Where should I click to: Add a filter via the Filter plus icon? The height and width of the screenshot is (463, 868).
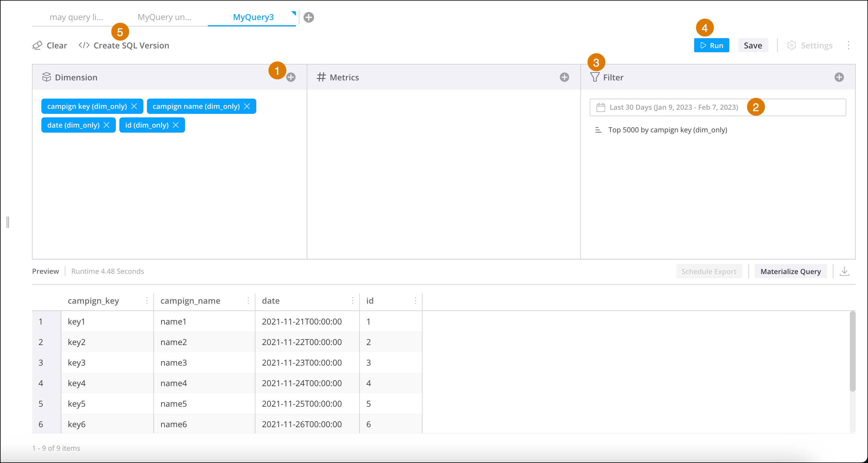tap(839, 77)
